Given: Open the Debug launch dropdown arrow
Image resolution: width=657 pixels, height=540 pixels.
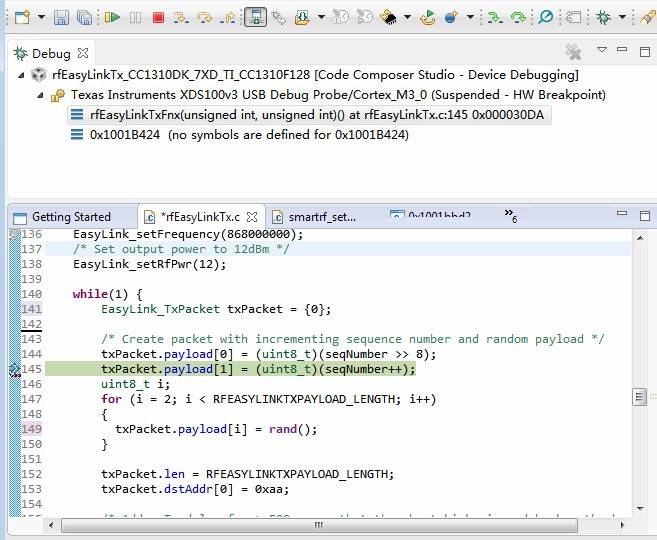Looking at the screenshot, I should click(x=623, y=18).
